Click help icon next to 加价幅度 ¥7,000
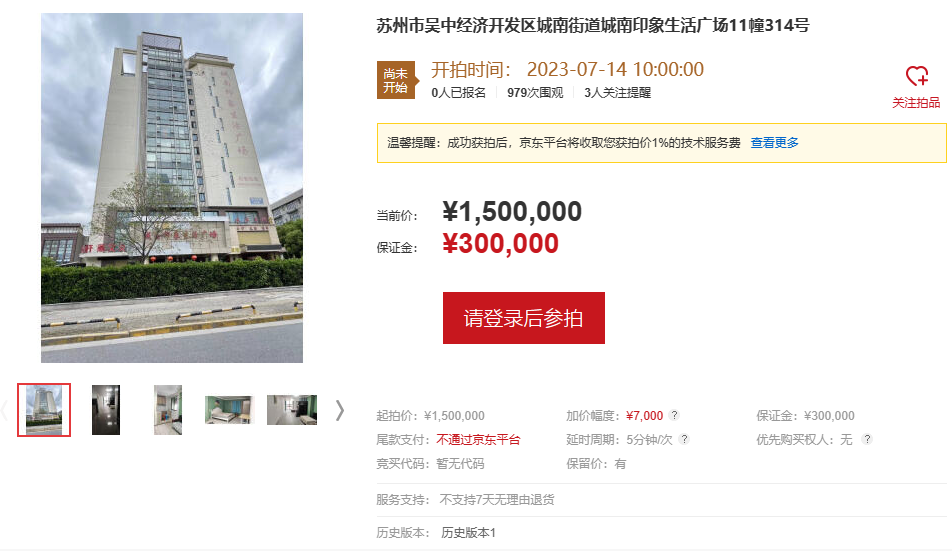The image size is (952, 551). pos(674,415)
